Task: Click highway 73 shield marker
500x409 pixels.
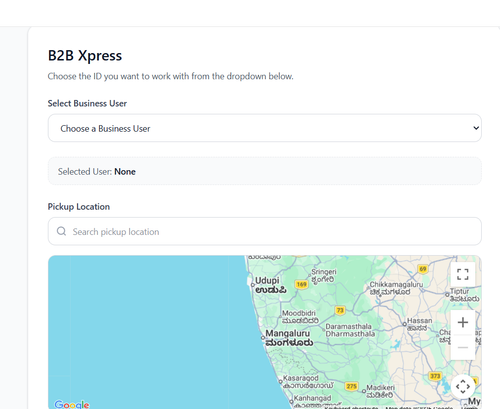Action: pos(340,310)
